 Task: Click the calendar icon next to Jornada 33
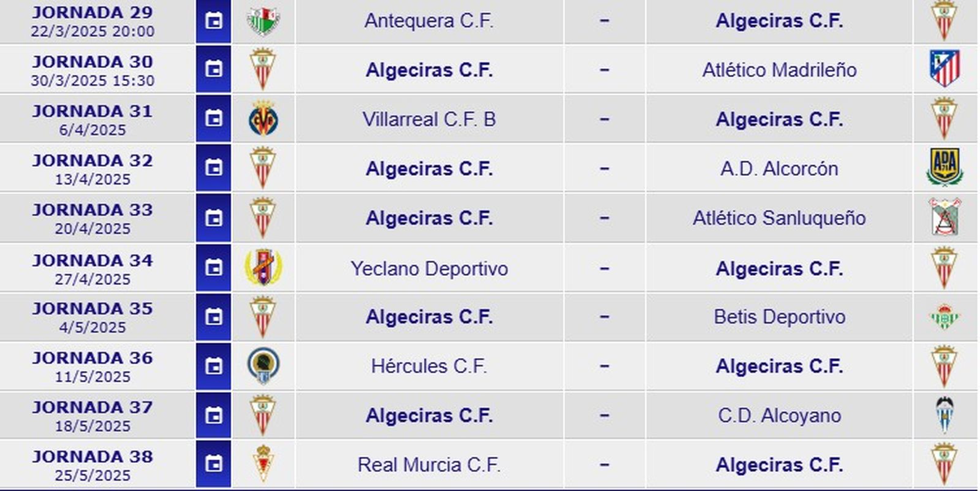pos(213,218)
